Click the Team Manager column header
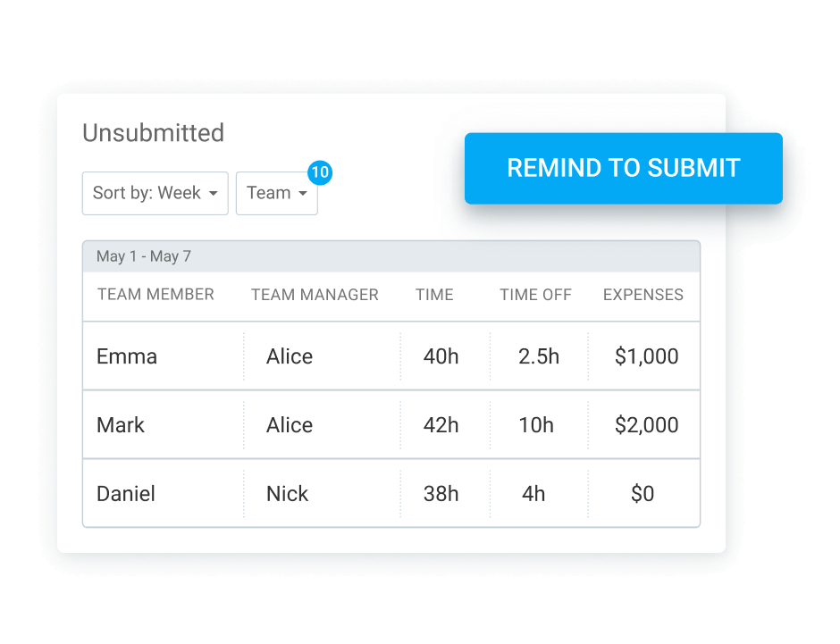Image resolution: width=840 pixels, height=644 pixels. coord(315,295)
